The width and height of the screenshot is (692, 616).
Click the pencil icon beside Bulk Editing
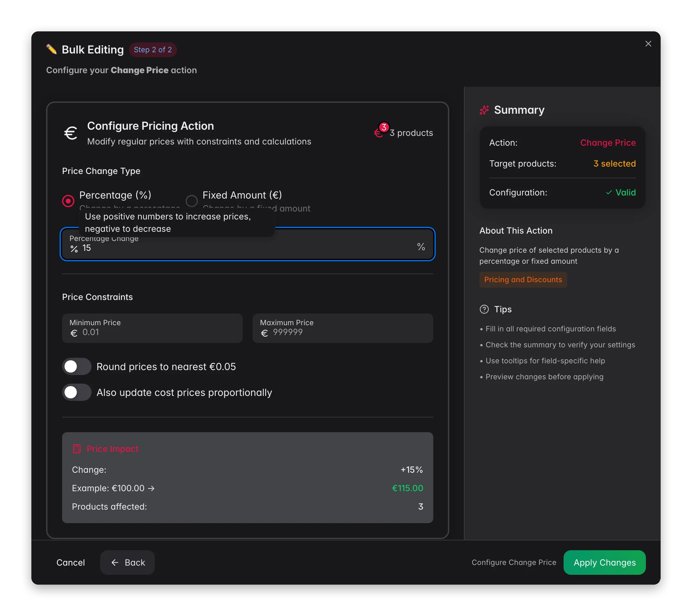pyautogui.click(x=51, y=49)
